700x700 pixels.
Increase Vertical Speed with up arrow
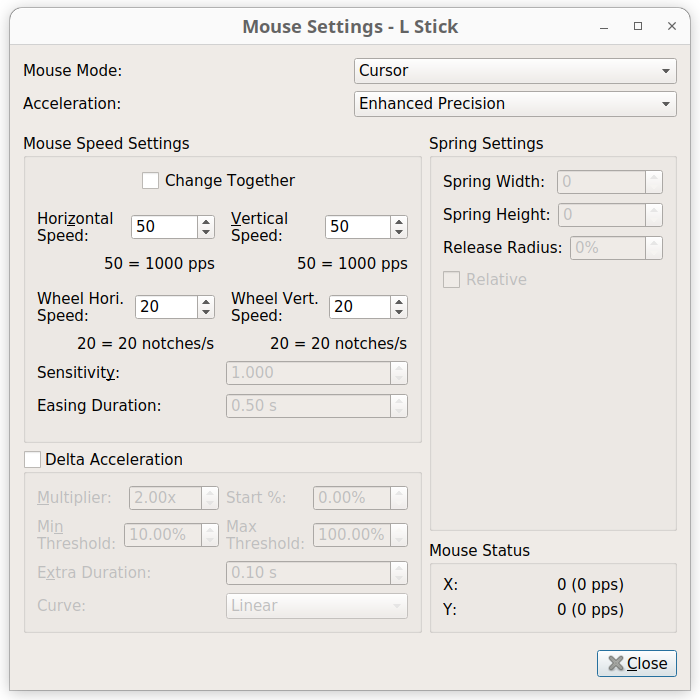pyautogui.click(x=399, y=221)
